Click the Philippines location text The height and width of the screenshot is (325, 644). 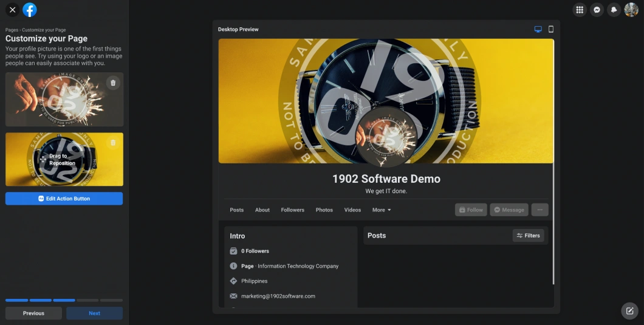click(x=254, y=281)
